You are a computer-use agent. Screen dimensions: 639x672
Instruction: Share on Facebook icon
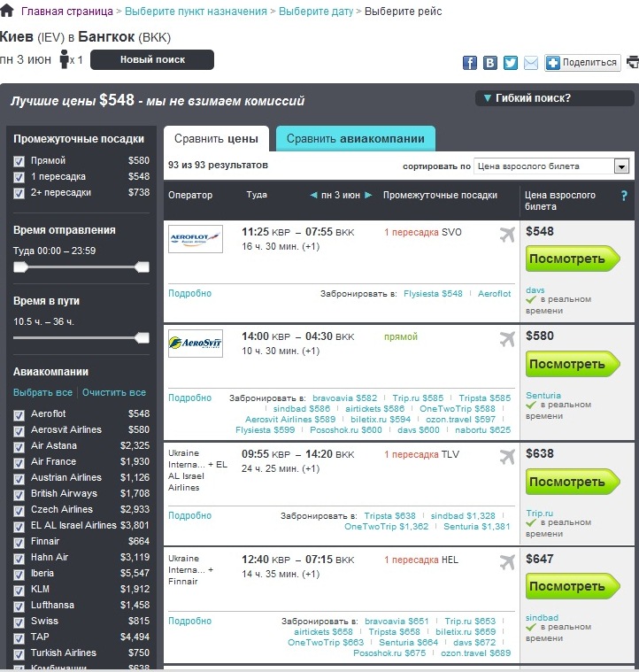469,63
